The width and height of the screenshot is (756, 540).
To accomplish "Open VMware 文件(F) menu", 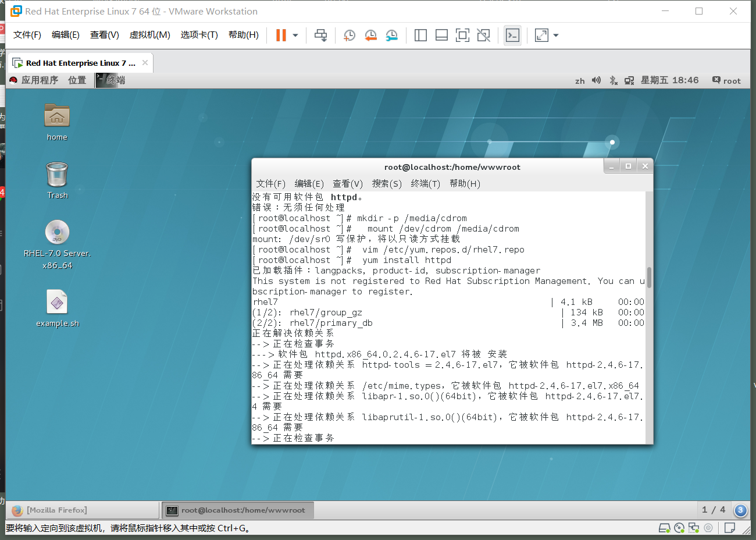I will [27, 35].
